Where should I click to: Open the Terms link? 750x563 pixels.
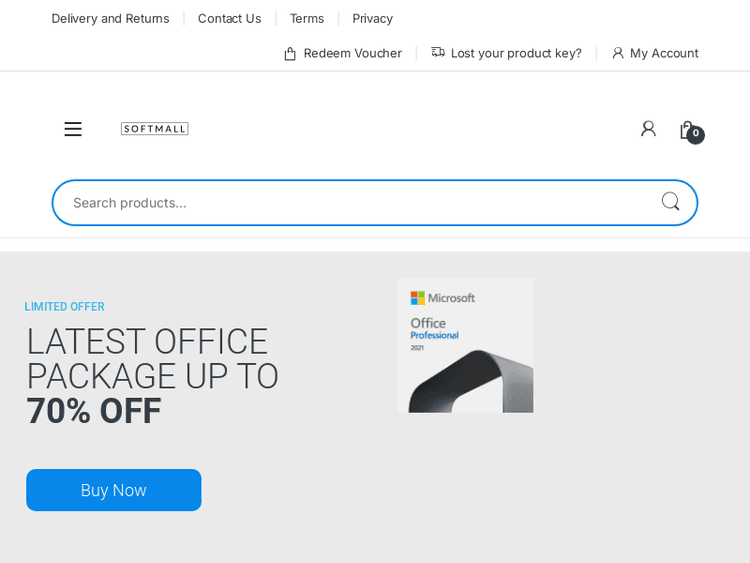point(307,18)
